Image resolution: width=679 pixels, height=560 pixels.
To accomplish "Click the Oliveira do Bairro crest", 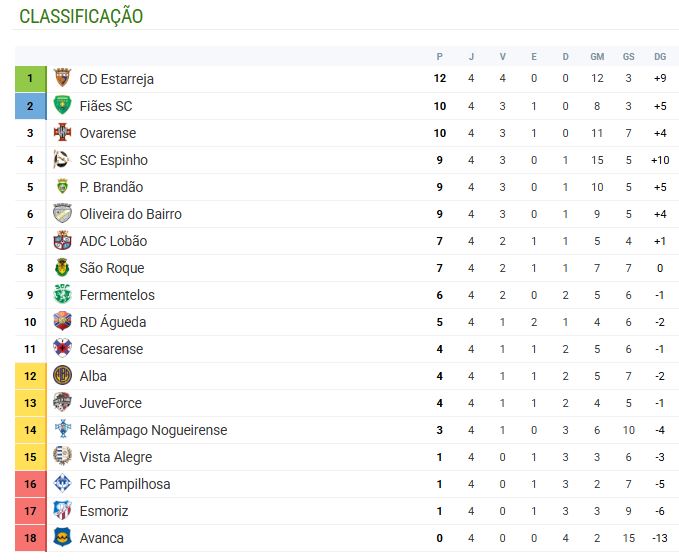I will (62, 214).
